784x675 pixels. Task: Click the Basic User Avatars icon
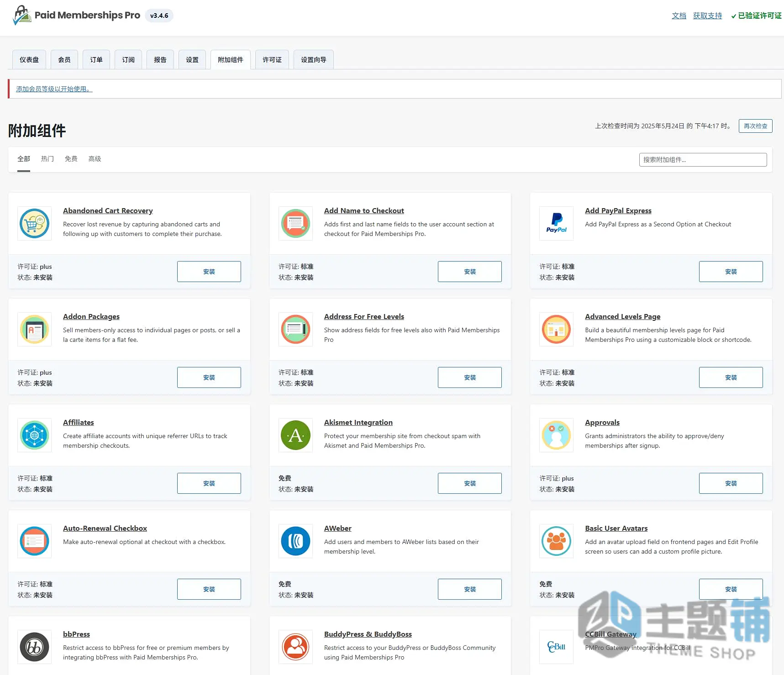click(x=557, y=541)
